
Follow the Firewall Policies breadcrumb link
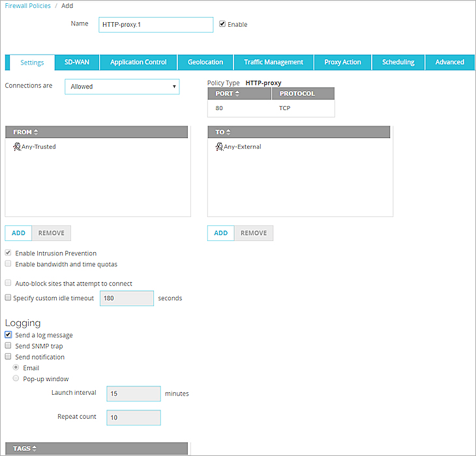point(27,6)
